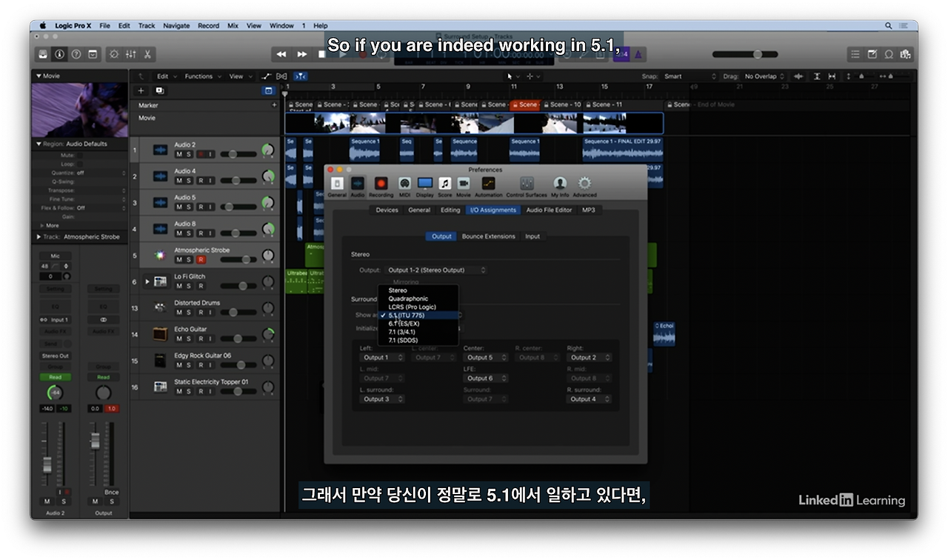The width and height of the screenshot is (948, 560).
Task: Expand the Lo Fi Glitch track stack
Action: pos(147,281)
